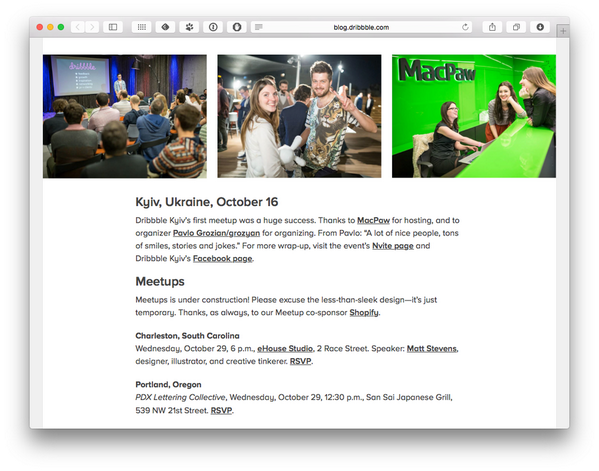Show Reader view icon in address bar

click(x=259, y=27)
